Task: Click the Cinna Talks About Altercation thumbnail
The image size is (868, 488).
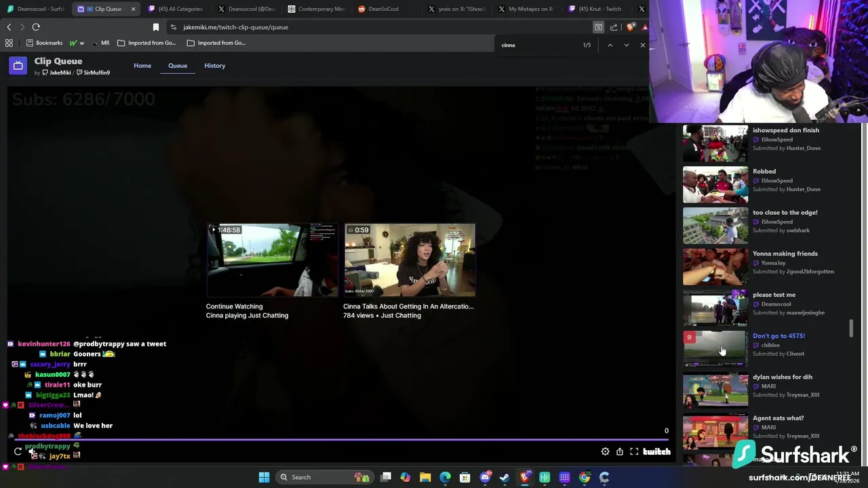Action: 410,260
